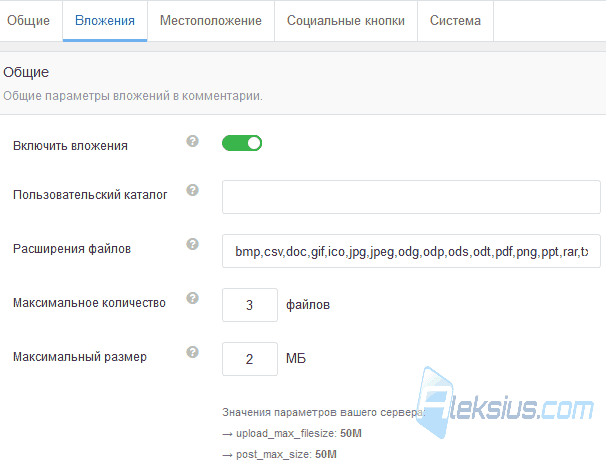Switch to the Местоположение tab
The width and height of the screenshot is (606, 464).
211,20
